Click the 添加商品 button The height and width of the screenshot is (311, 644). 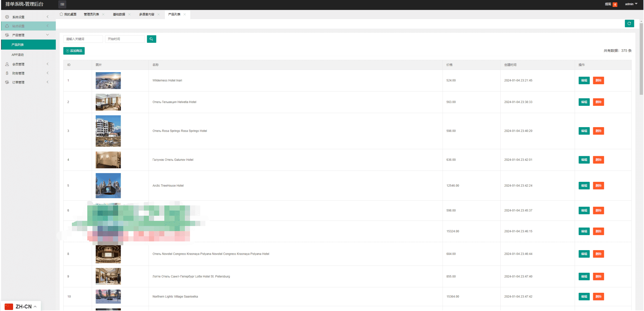[74, 51]
